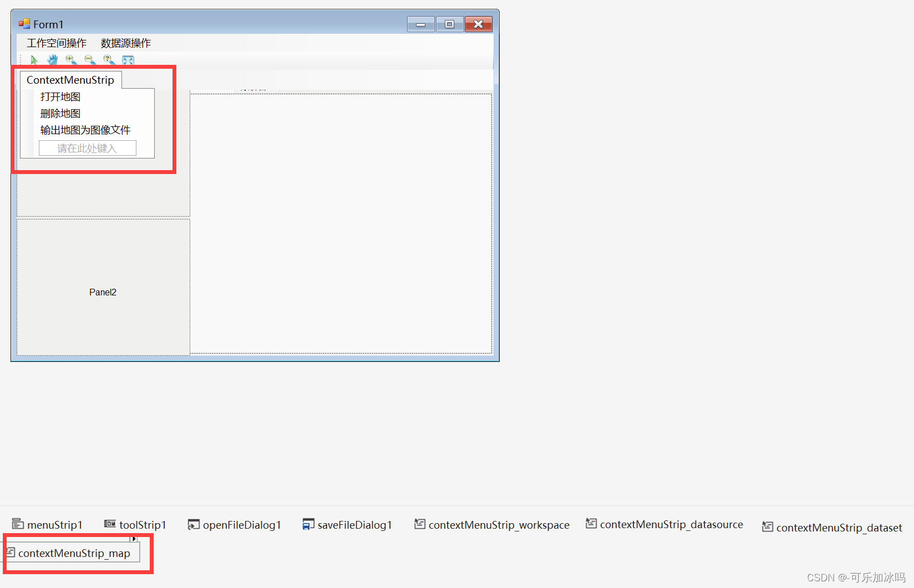Click the Form1 window icon in title bar

click(23, 23)
